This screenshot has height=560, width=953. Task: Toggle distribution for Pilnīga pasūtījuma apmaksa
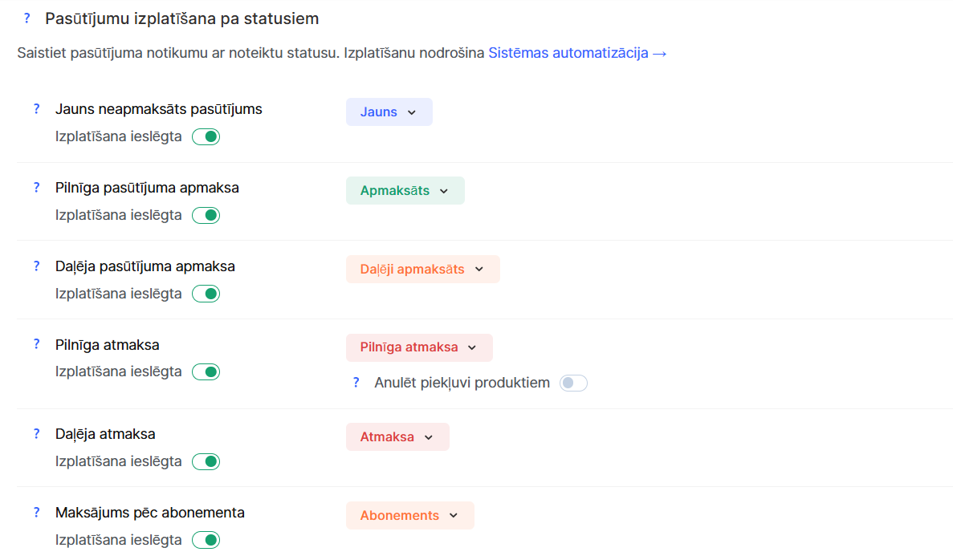click(206, 215)
